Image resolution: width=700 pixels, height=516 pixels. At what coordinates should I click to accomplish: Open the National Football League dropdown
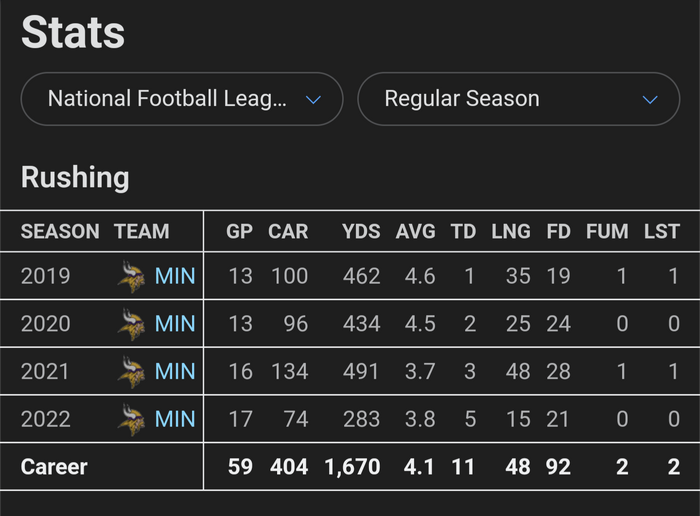click(181, 99)
